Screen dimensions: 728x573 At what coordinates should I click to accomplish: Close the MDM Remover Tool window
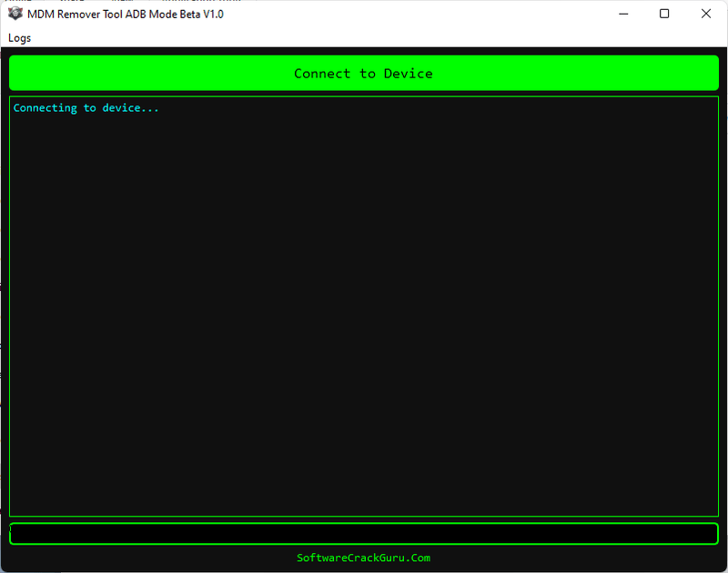pos(706,14)
